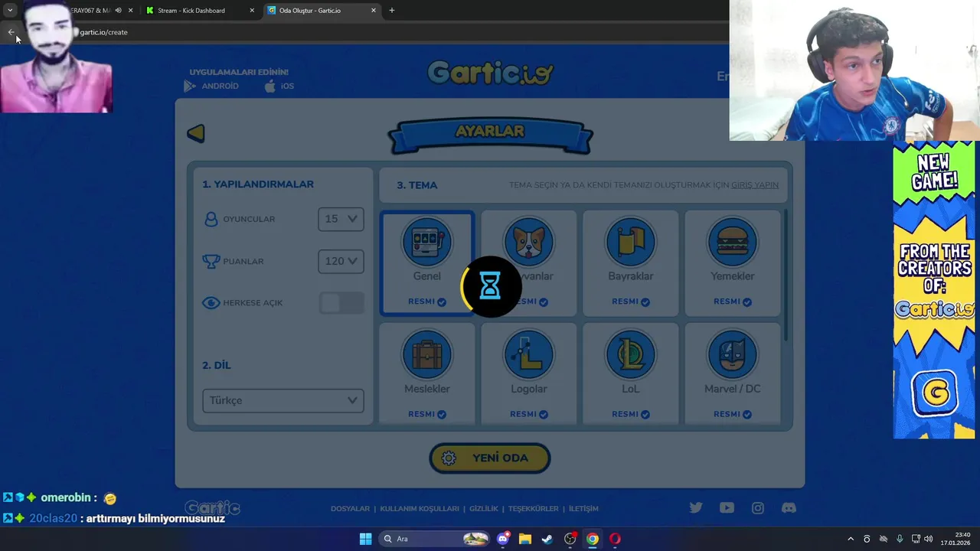
Task: Close the Kick Dashboard tab
Action: tap(252, 11)
